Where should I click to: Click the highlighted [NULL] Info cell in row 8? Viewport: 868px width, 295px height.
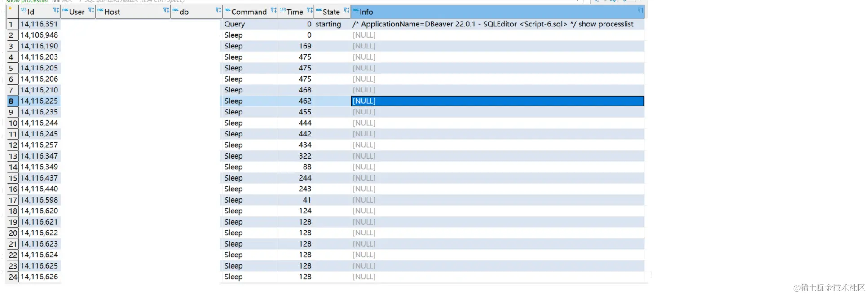click(498, 101)
